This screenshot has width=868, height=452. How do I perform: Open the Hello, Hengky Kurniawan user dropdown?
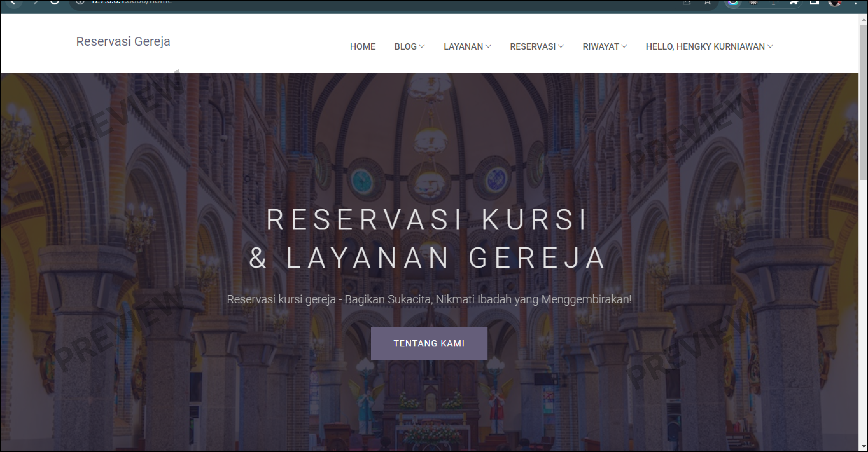coord(709,46)
